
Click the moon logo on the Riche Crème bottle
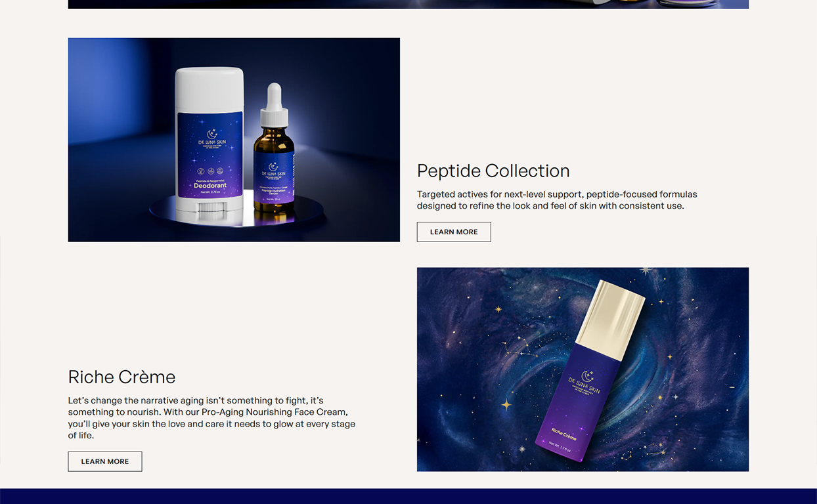(x=588, y=376)
